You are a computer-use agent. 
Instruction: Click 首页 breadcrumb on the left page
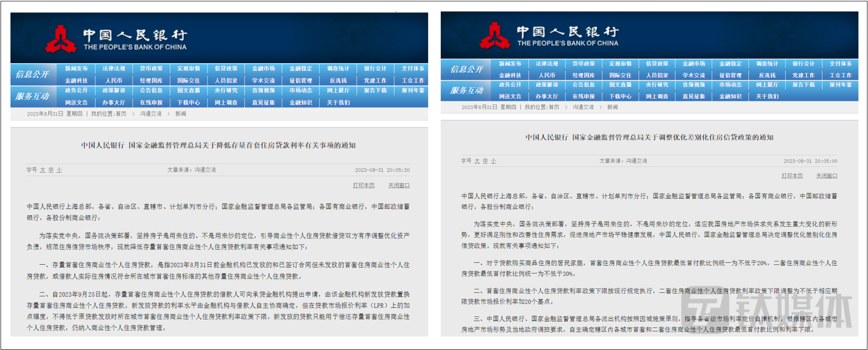coord(121,114)
